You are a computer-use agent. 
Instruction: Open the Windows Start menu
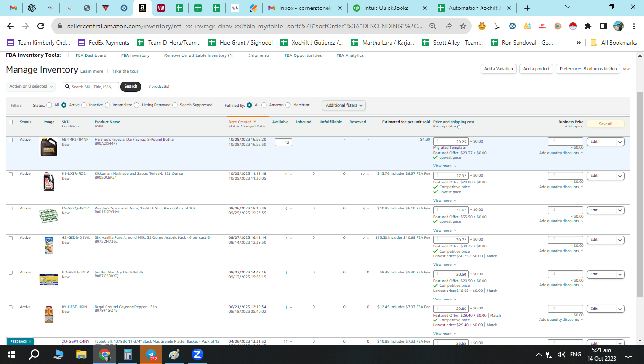tap(11, 354)
